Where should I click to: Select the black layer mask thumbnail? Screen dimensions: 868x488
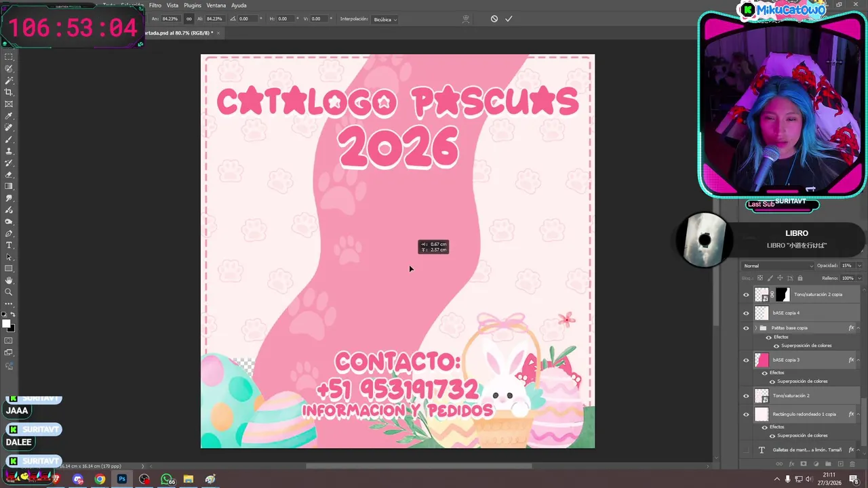click(783, 295)
